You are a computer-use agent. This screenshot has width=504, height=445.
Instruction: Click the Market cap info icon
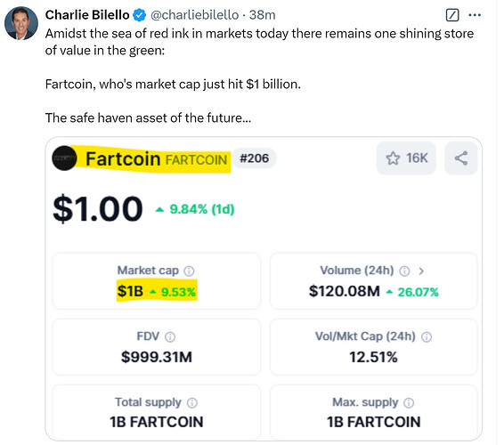point(189,271)
